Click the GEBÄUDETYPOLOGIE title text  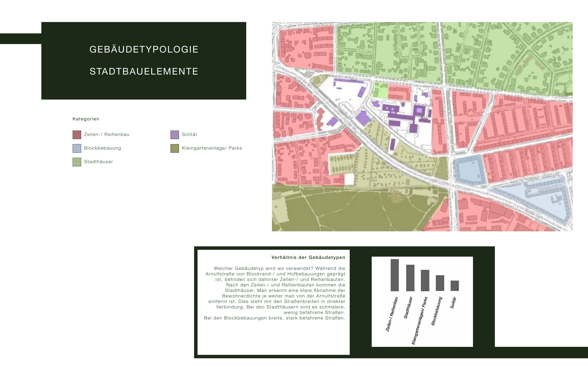point(144,50)
